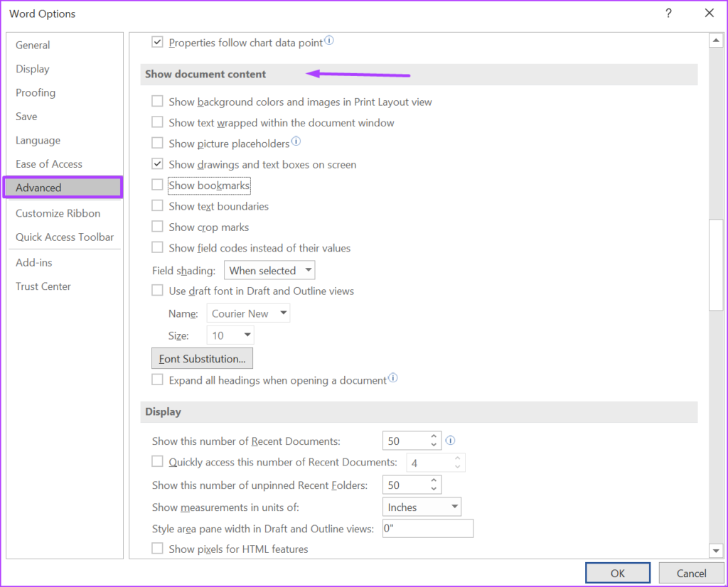This screenshot has width=728, height=587.
Task: Enable Show pixels for HTML features
Action: pyautogui.click(x=157, y=549)
